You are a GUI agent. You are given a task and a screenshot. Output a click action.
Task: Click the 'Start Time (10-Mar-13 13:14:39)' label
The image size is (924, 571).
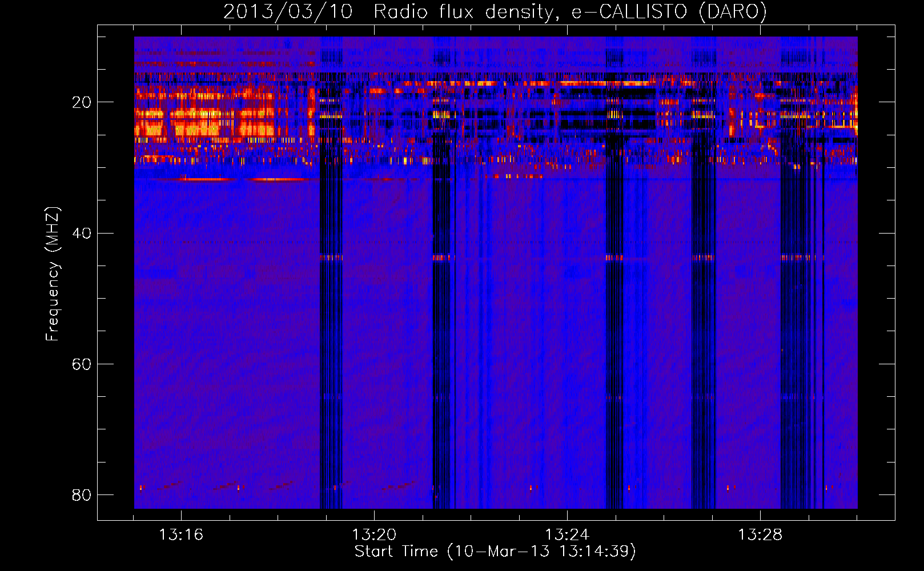495,552
